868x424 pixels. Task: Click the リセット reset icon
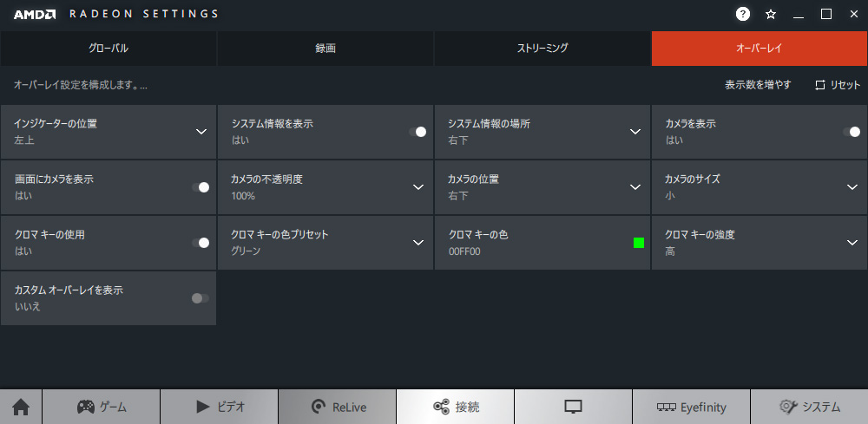point(820,85)
